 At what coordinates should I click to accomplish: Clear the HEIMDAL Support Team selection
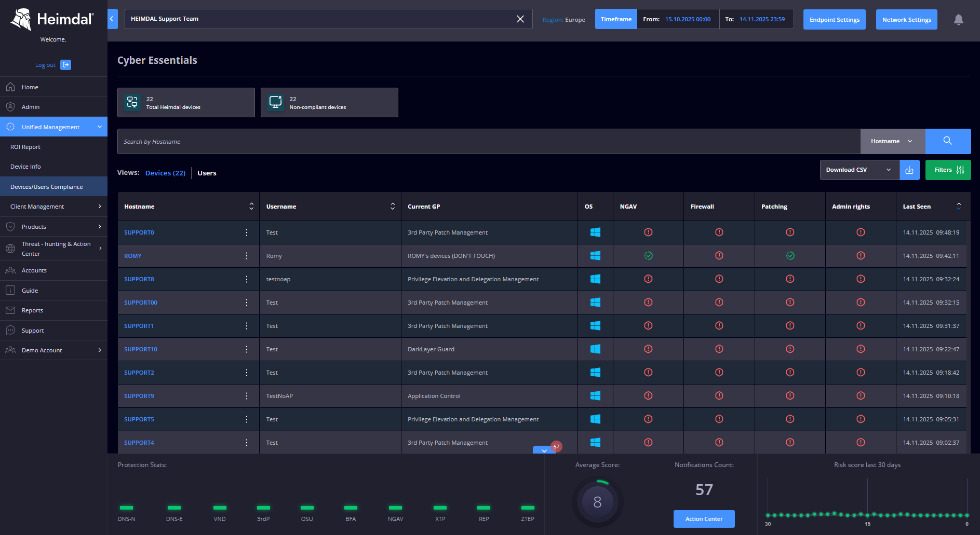tap(520, 19)
